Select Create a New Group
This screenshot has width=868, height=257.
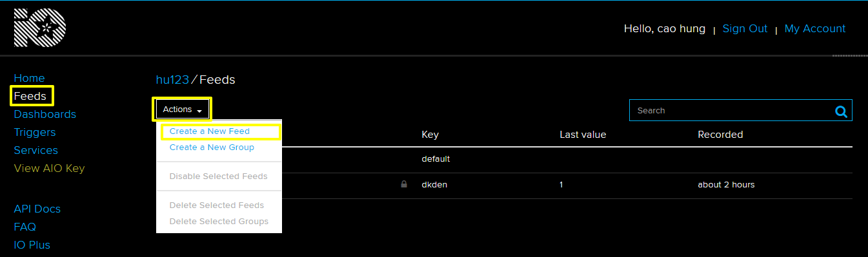click(212, 148)
